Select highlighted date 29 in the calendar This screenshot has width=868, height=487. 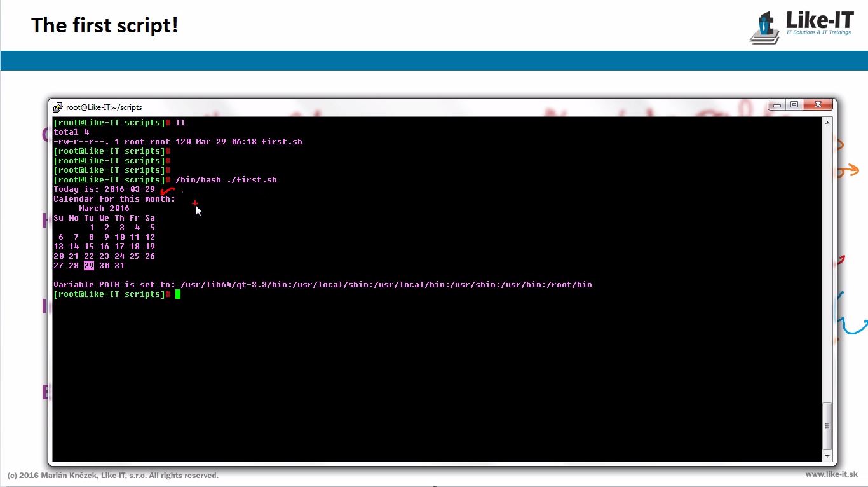(x=89, y=266)
